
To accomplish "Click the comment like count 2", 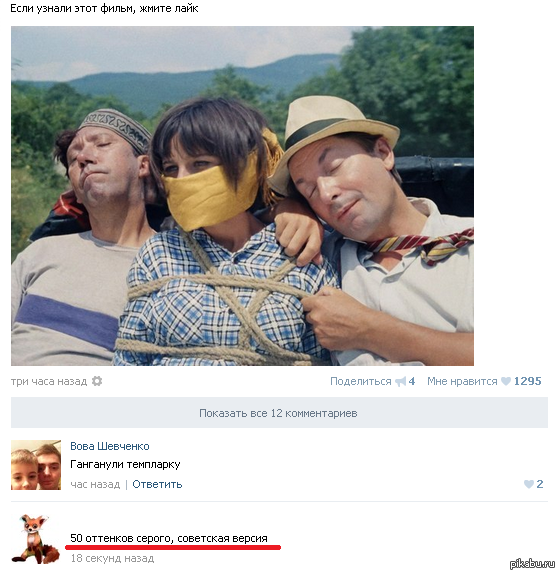I will (x=539, y=484).
